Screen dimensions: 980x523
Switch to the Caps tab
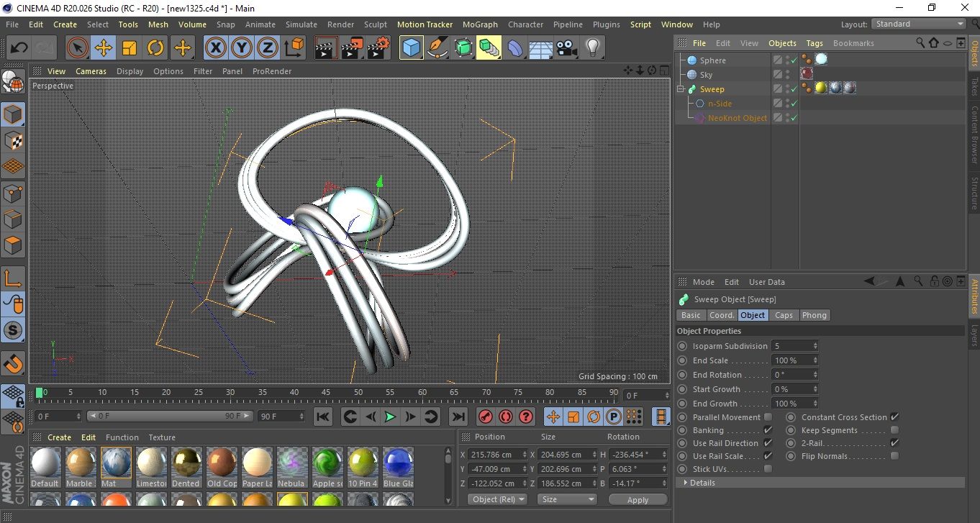pos(784,315)
